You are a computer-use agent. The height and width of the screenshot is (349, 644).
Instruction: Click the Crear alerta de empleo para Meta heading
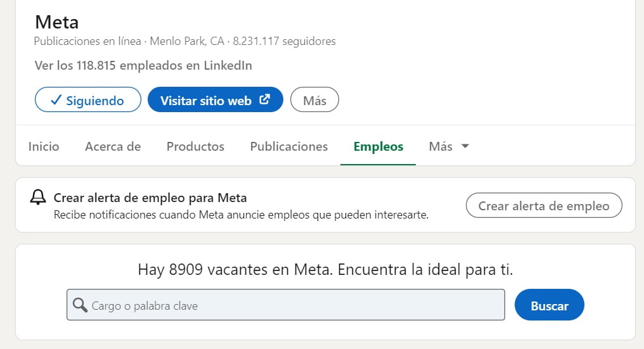point(150,198)
